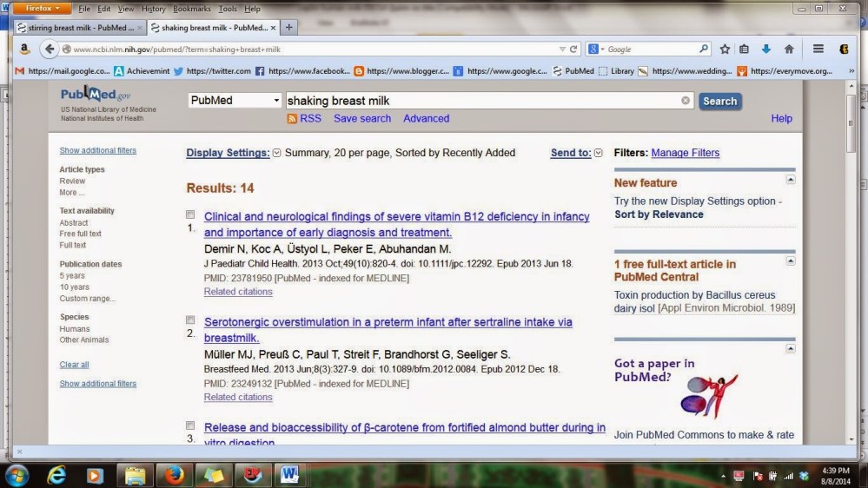Open the Firefox hamburger menu

pyautogui.click(x=818, y=49)
